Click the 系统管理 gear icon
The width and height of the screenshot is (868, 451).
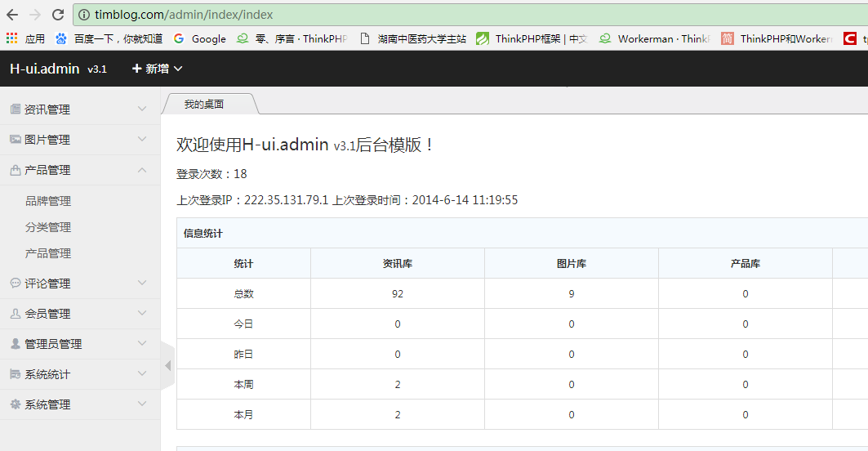pyautogui.click(x=16, y=404)
